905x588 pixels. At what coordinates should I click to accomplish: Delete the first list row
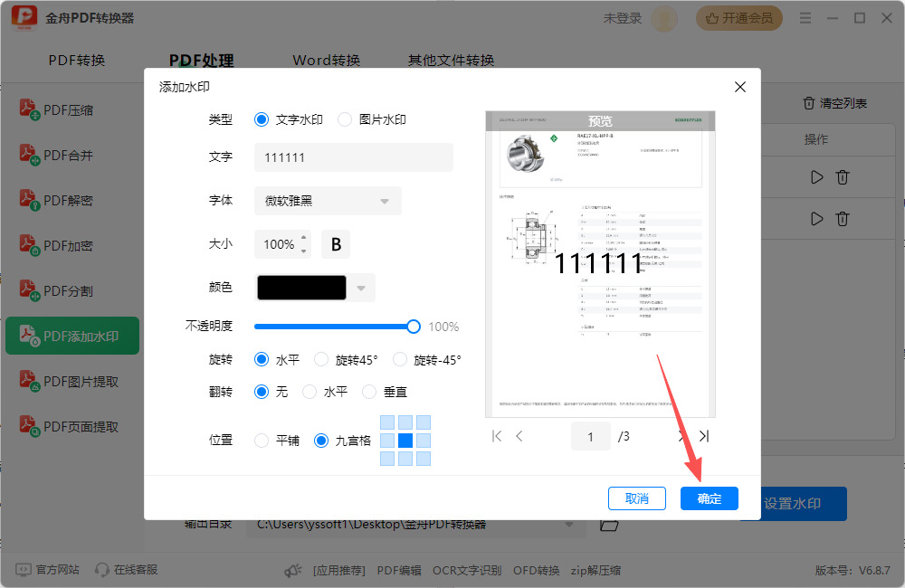[x=843, y=177]
